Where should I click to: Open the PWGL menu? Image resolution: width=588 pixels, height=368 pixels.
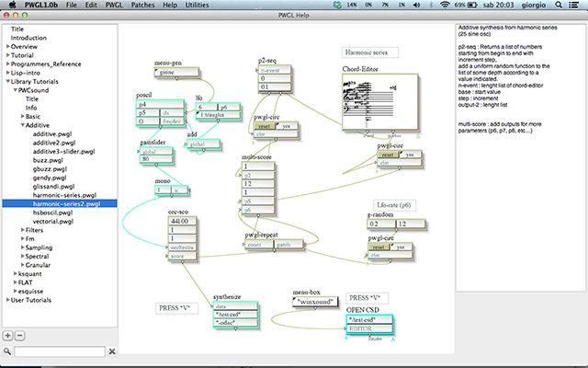click(114, 5)
